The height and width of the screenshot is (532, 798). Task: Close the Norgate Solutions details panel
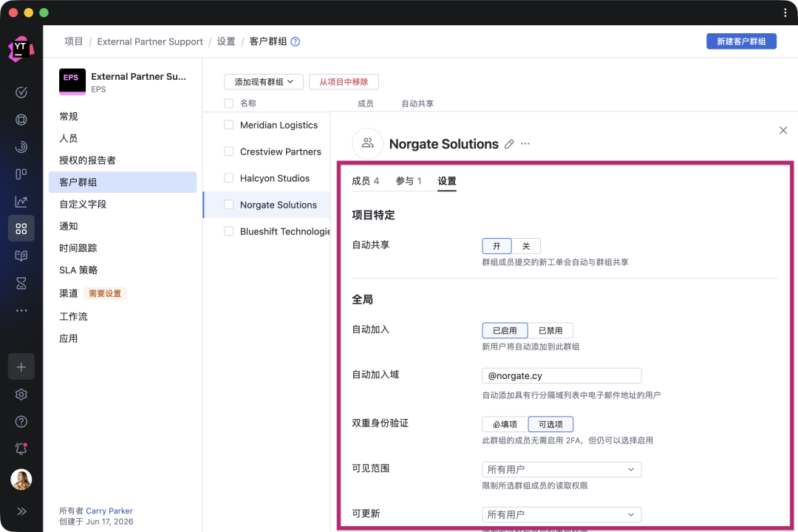[x=783, y=130]
